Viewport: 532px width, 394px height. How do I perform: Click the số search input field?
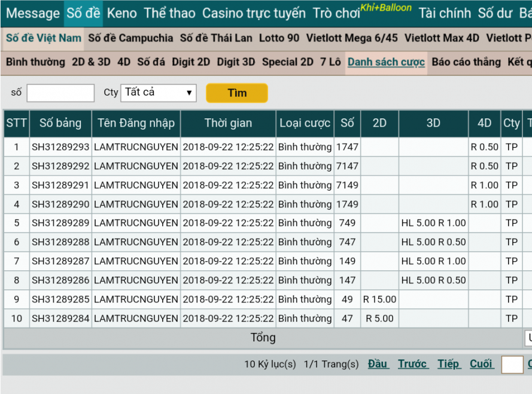(x=60, y=93)
